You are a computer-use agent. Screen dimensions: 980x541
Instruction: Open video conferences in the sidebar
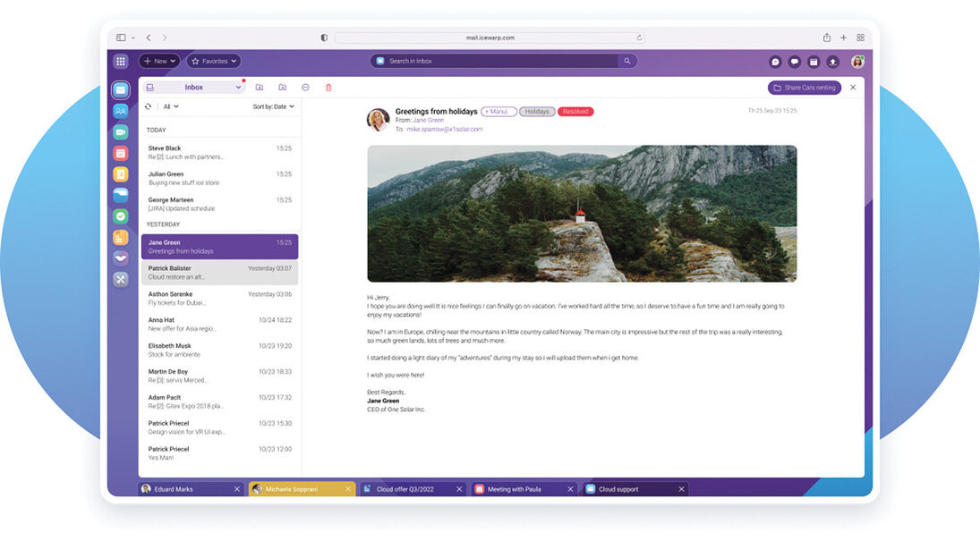[121, 132]
